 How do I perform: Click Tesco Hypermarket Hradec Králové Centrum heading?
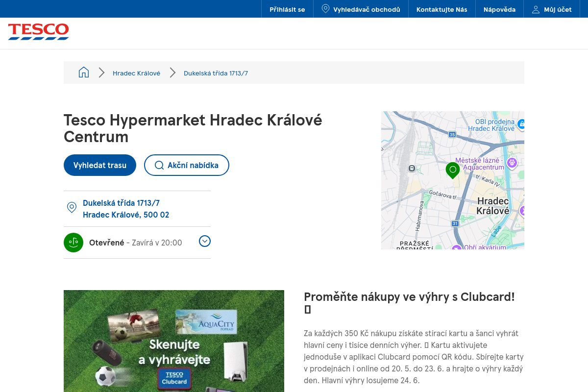[193, 128]
